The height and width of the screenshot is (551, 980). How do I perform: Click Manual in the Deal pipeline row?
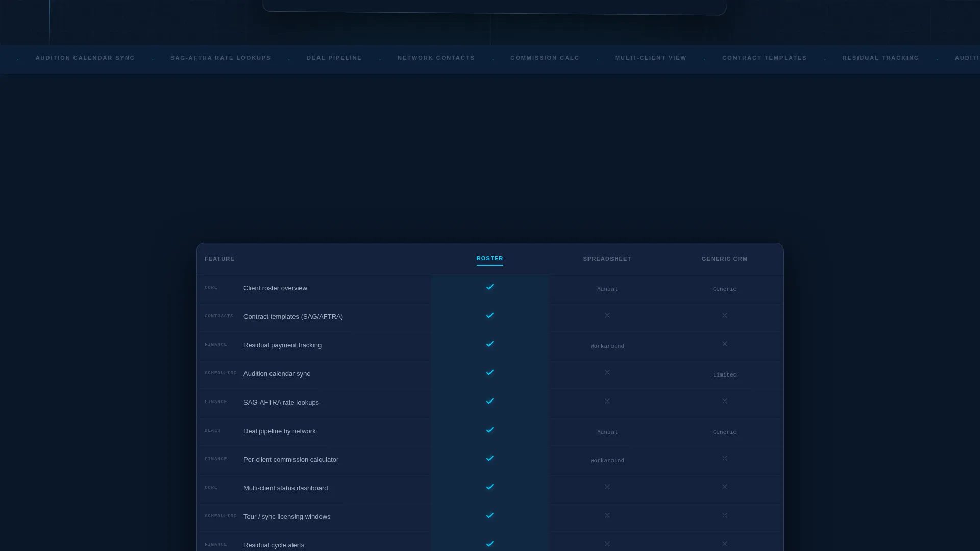click(x=607, y=432)
